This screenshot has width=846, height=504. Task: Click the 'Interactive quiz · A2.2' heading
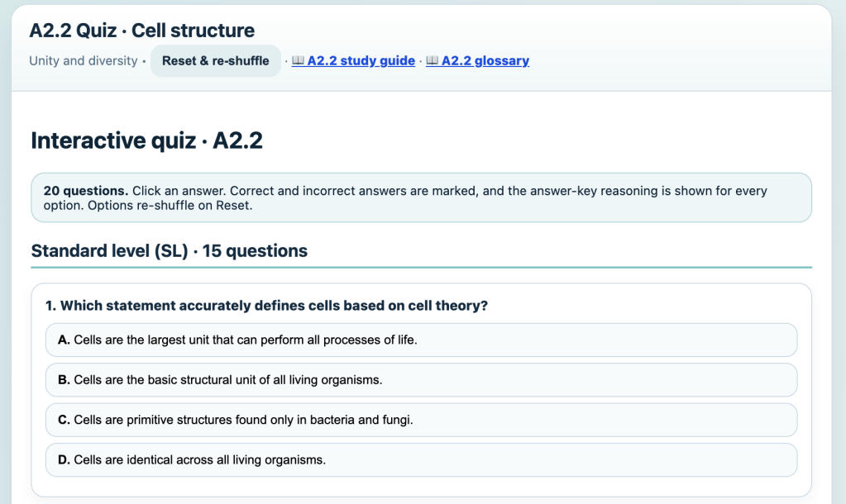coord(146,141)
